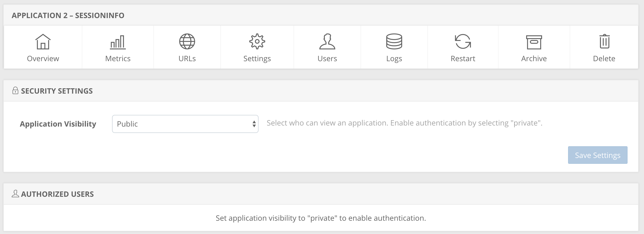The image size is (644, 234).
Task: Switch to the Settings tab label
Action: click(x=257, y=59)
